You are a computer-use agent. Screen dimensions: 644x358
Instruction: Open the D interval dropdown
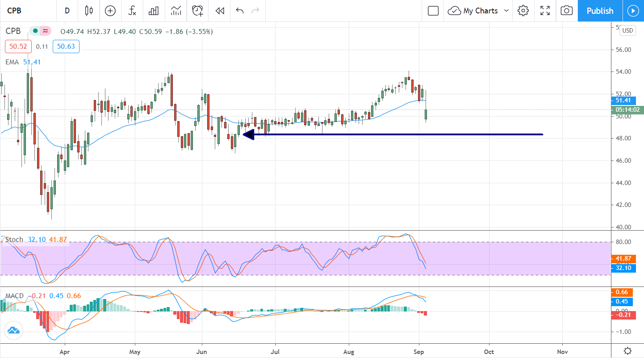(67, 11)
